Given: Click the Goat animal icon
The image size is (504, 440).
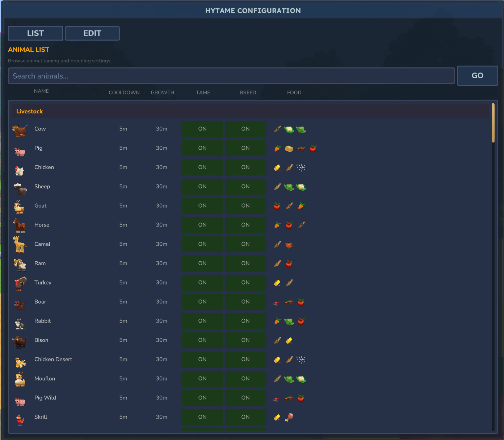Looking at the screenshot, I should point(19,207).
